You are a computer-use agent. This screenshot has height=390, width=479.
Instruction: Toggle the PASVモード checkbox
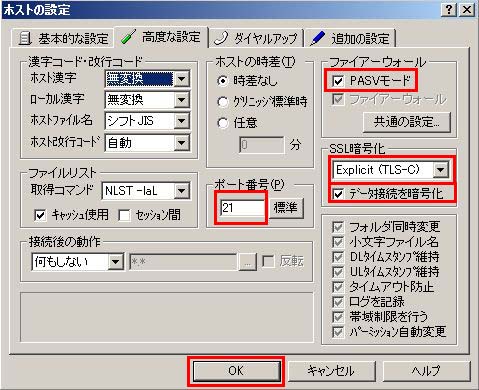pos(338,81)
